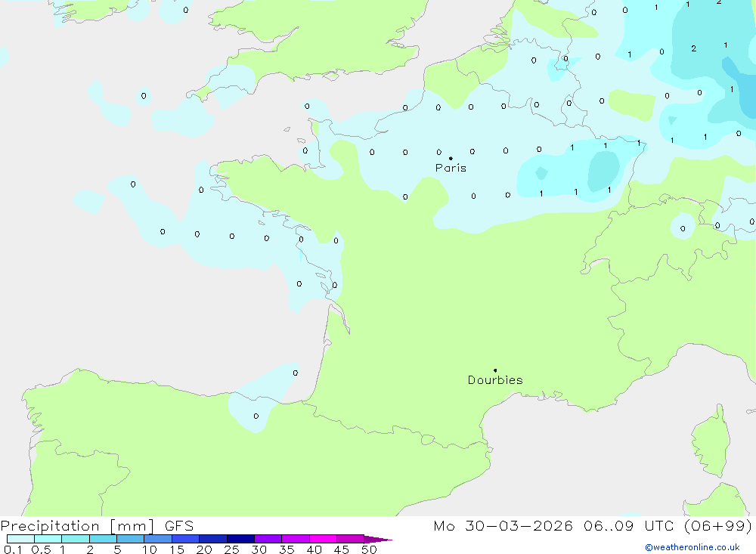756x554 pixels.
Task: Click the '45' legend value
Action: 342,549
